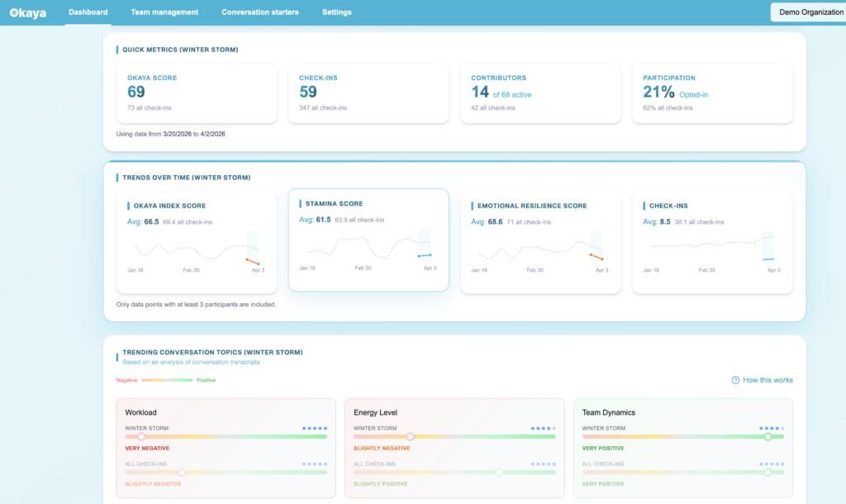Click the 'Avg: 61.5' Stamina value
The height and width of the screenshot is (504, 846).
pyautogui.click(x=315, y=220)
